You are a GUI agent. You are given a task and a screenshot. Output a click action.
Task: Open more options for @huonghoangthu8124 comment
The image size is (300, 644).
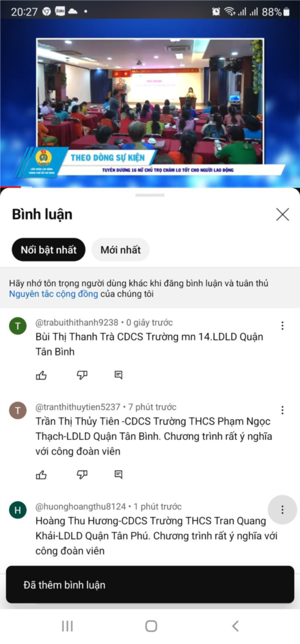coord(283,509)
